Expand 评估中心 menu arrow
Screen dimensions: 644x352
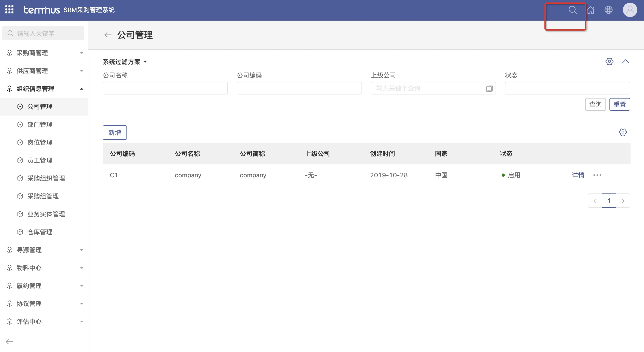click(81, 322)
